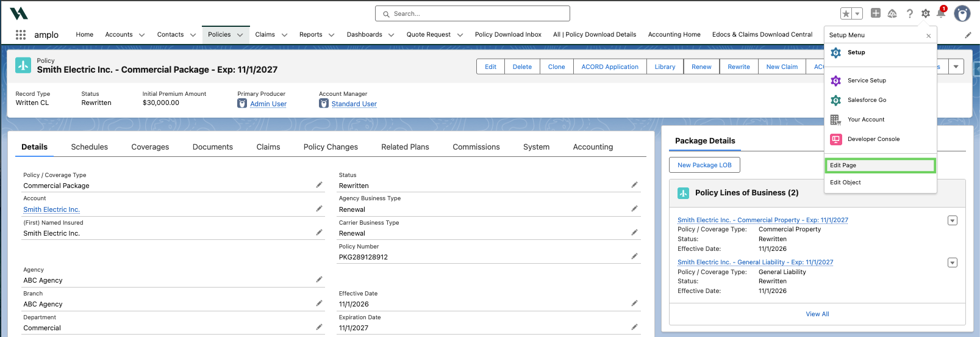Open the Dashboards nav dropdown chevron
This screenshot has height=337, width=980.
point(391,35)
